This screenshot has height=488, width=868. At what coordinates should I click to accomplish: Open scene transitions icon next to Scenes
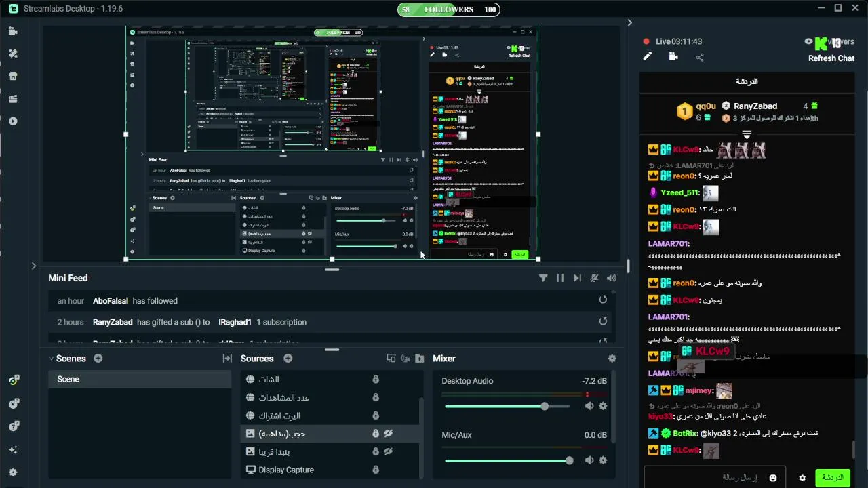click(x=227, y=358)
